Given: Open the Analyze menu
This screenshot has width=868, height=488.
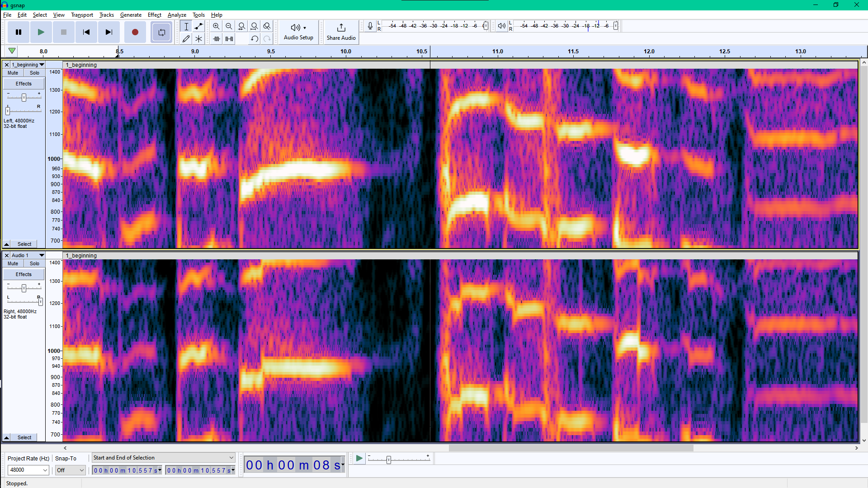Looking at the screenshot, I should (177, 15).
